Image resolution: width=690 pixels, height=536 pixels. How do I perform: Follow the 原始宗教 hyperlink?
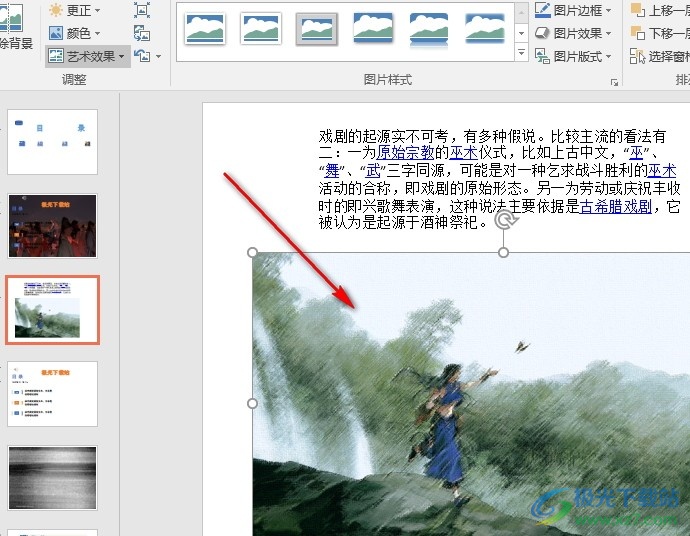(405, 153)
